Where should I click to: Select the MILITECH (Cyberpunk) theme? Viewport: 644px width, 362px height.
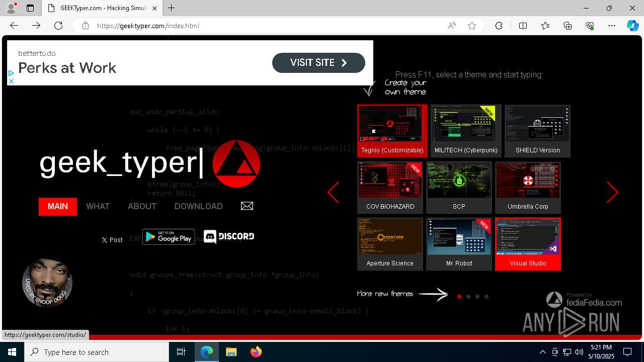click(466, 131)
